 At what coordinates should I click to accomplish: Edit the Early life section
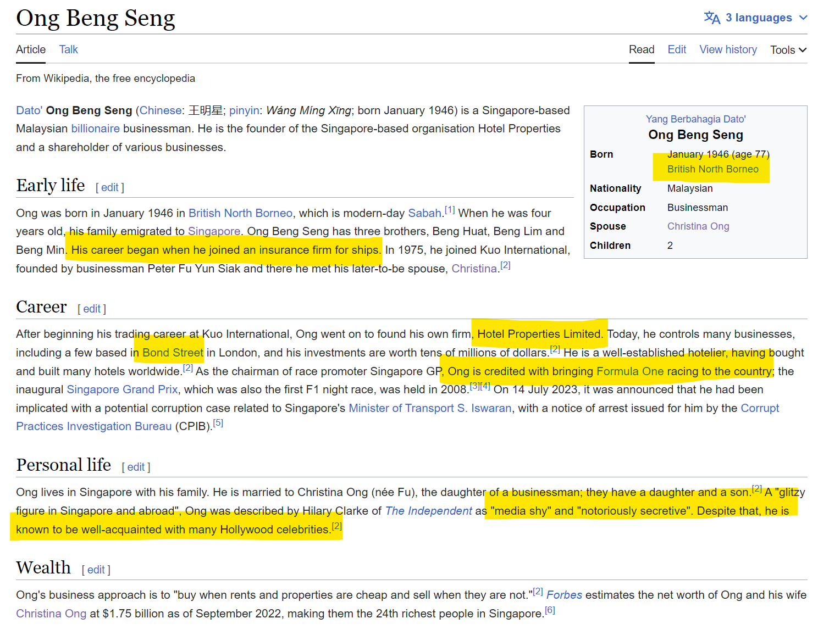tap(110, 187)
